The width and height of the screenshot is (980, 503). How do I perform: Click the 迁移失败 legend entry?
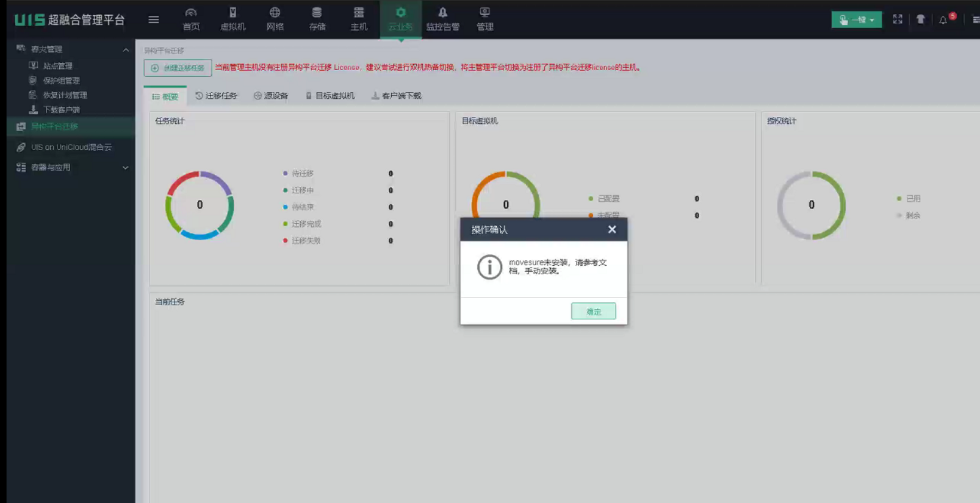[x=301, y=241]
